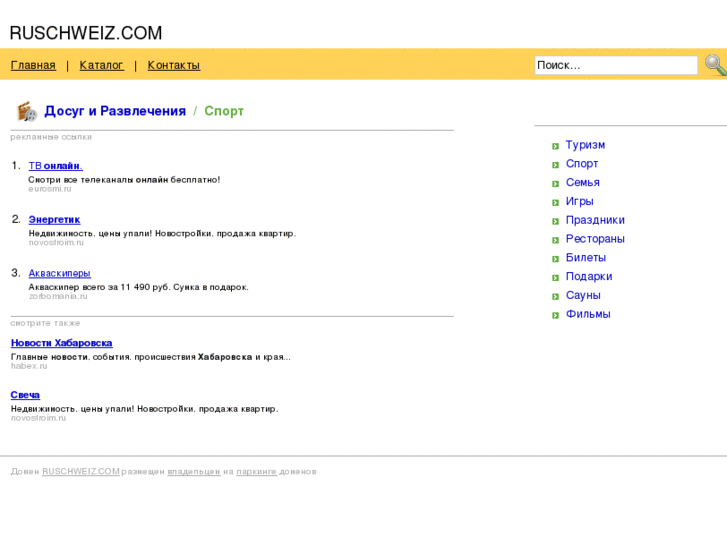
Task: Go to the Праздники category
Action: coord(595,220)
